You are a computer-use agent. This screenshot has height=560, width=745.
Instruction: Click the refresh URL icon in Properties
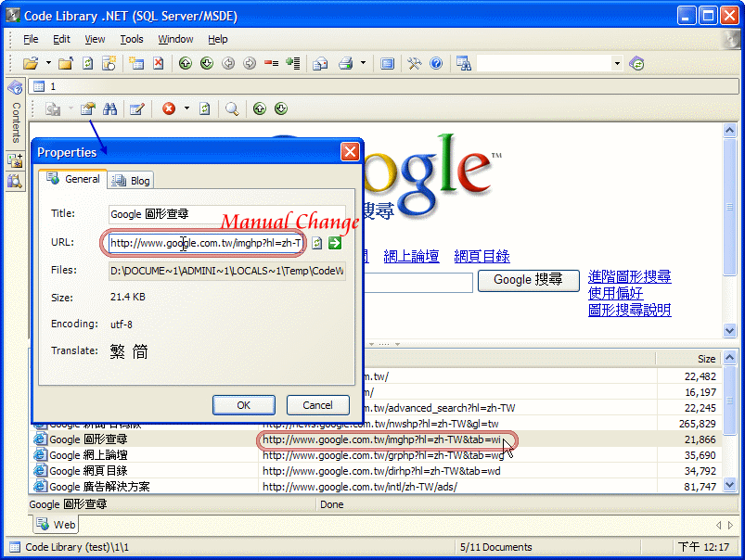(x=317, y=243)
